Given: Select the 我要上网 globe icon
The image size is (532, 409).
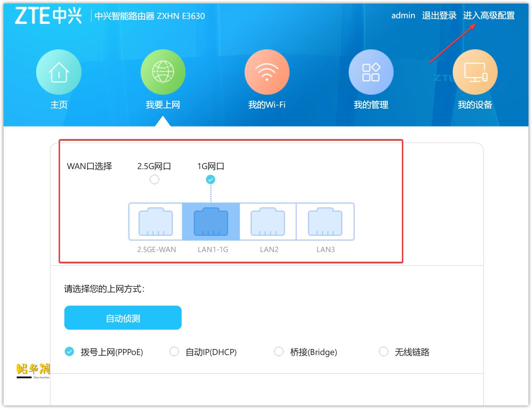Looking at the screenshot, I should tap(163, 72).
